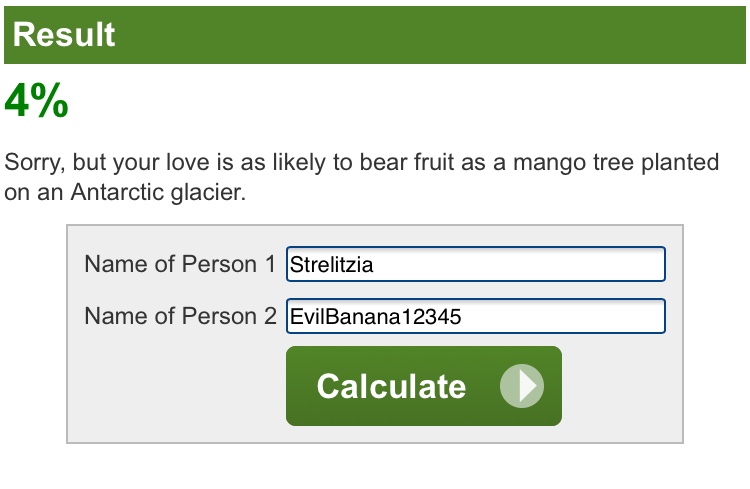Place cursor in empty area after EvilBanana12345
The width and height of the screenshot is (750, 489).
coord(562,316)
